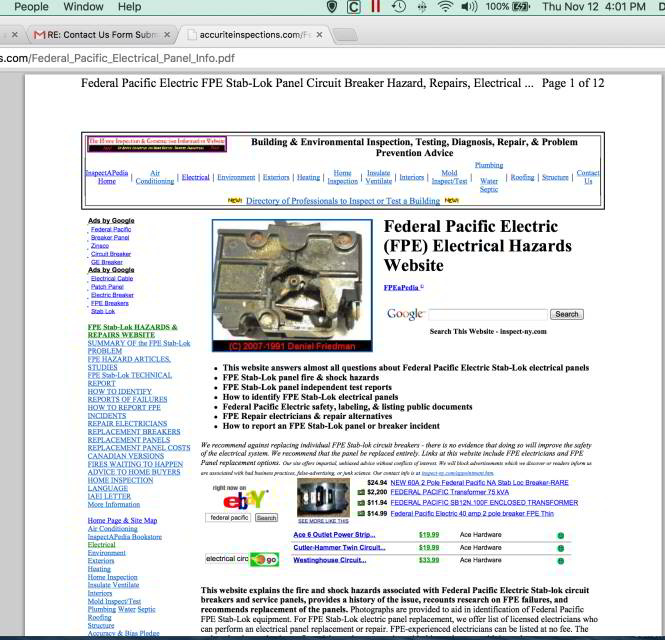
Task: Click the battery status icon
Action: (527, 7)
